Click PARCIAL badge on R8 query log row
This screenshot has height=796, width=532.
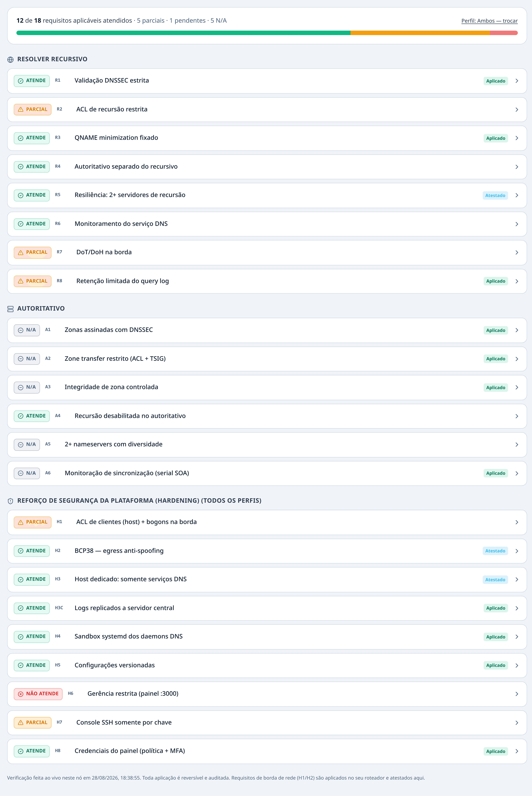(x=33, y=281)
